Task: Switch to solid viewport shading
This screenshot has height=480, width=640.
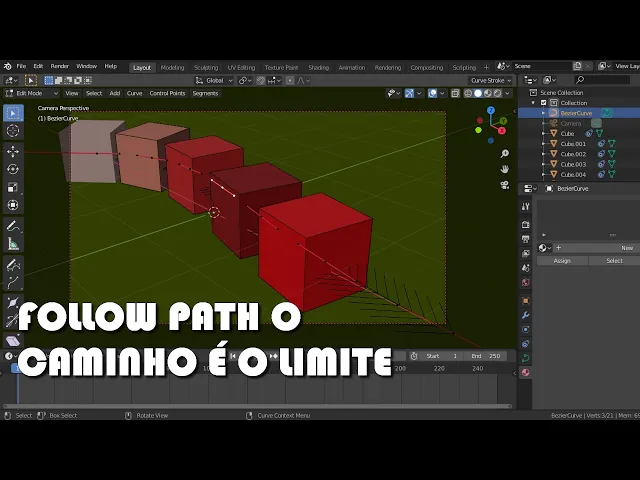Action: click(478, 93)
